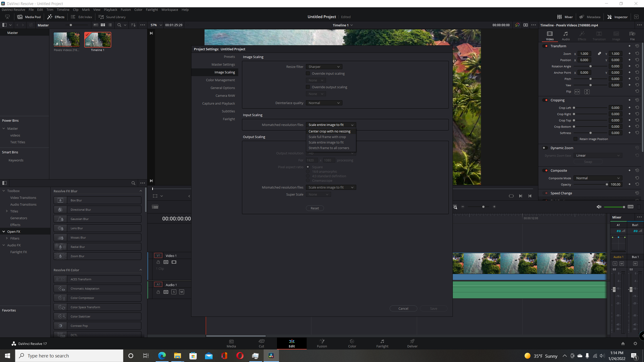Screen dimensions: 644x362
Task: Flip the clip horizontally
Action: (x=577, y=92)
